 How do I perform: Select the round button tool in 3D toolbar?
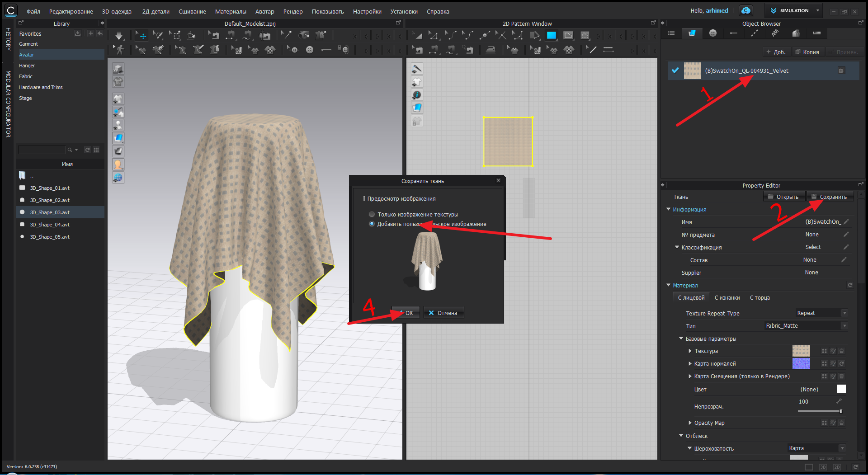[310, 50]
